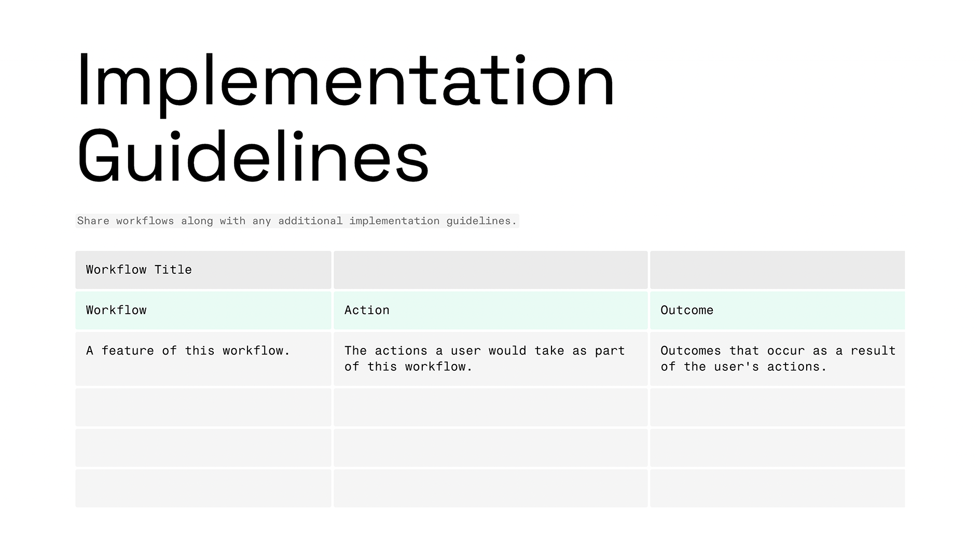Click second-to-last row empty cell in Action column
This screenshot has height=560, width=980.
coord(490,447)
